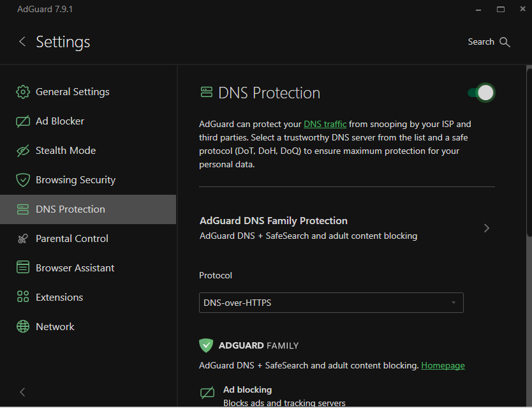This screenshot has width=532, height=408.
Task: Expand AdGuard DNS Family Protection server options
Action: (486, 228)
